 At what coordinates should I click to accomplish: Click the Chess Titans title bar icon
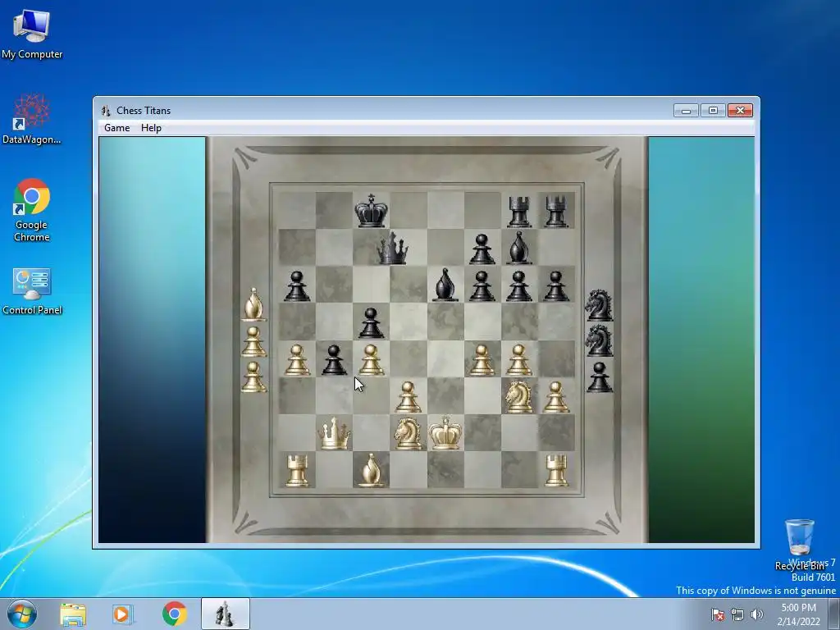coord(106,111)
